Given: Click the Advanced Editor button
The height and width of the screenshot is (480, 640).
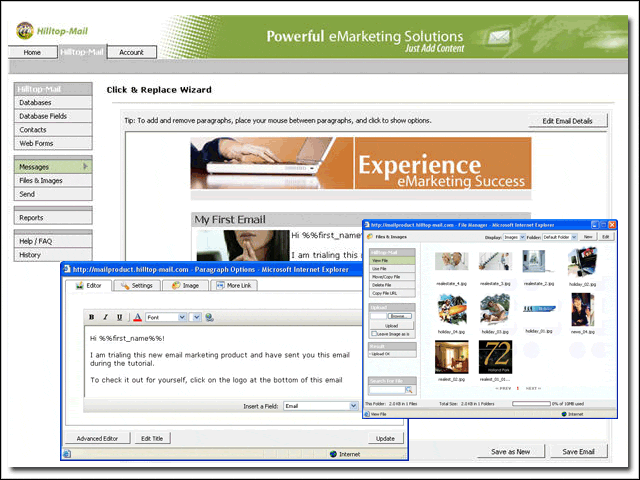Looking at the screenshot, I should pyautogui.click(x=97, y=438).
